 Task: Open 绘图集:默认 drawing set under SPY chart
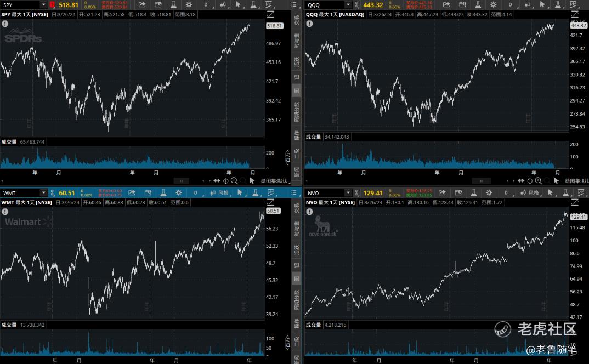point(275,181)
